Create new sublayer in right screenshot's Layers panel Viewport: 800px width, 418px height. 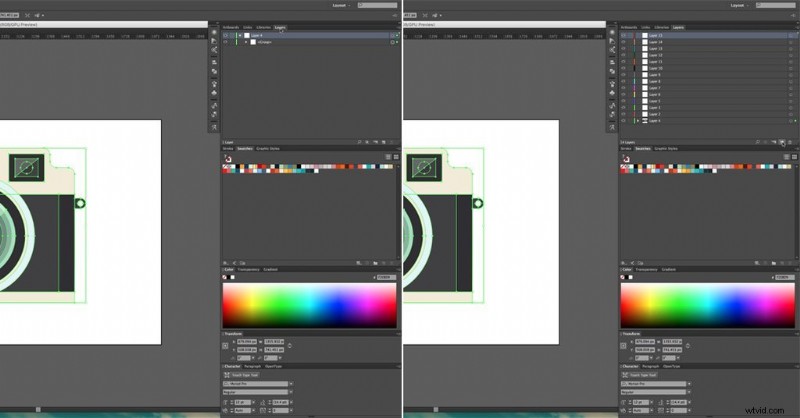point(773,142)
